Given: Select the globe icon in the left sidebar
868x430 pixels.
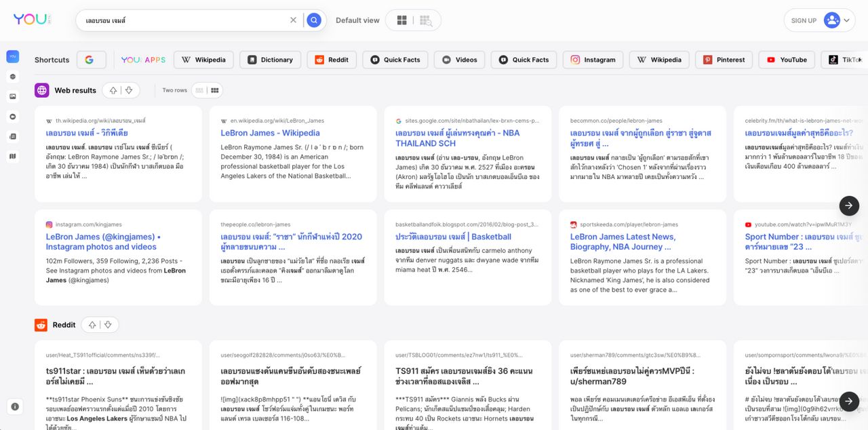Looking at the screenshot, I should 13,77.
